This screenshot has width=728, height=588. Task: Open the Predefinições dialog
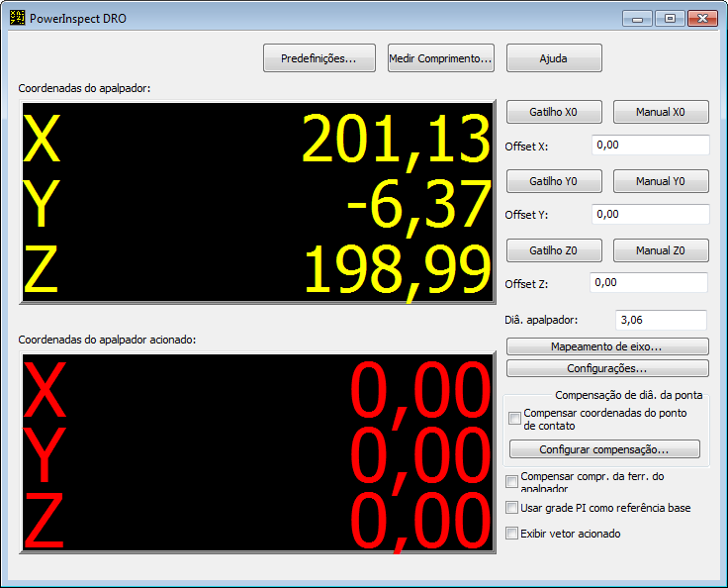[318, 58]
